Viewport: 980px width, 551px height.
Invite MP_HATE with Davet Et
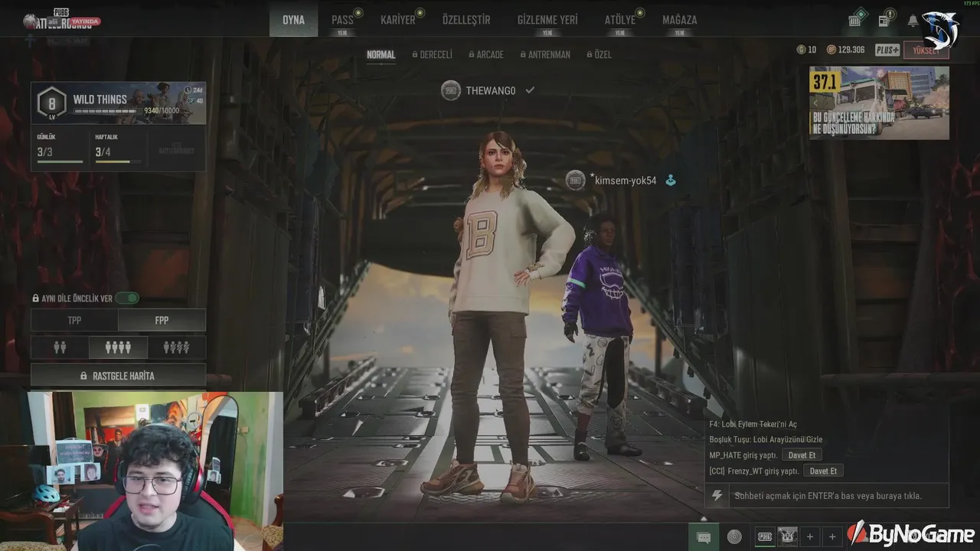(802, 455)
